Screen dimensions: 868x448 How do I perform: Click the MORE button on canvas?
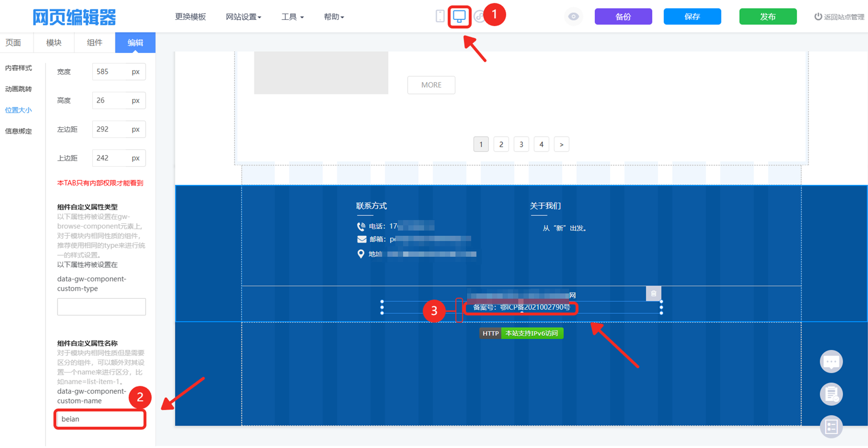click(x=431, y=85)
